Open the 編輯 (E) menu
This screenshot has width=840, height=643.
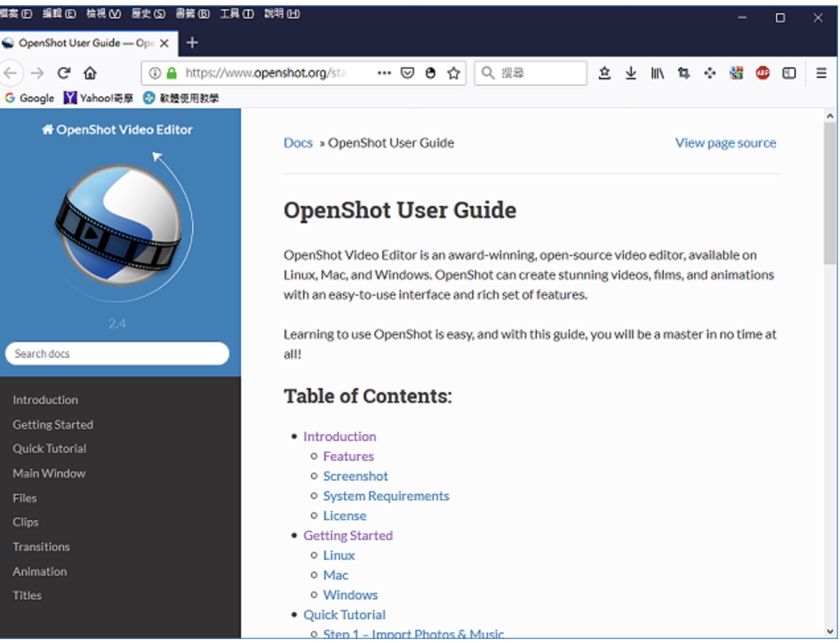[59, 13]
